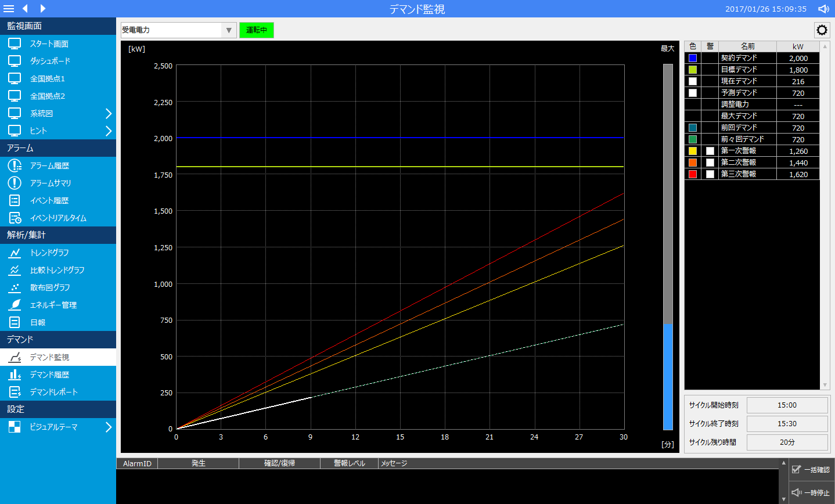
Task: Select デマンド履歴 in the sidebar
Action: tap(49, 375)
